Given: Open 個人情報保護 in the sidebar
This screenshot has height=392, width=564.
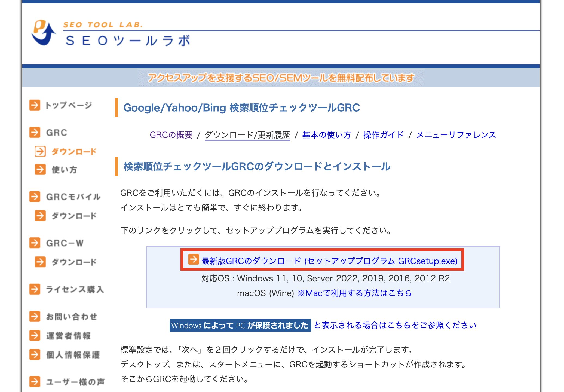Looking at the screenshot, I should click(x=73, y=355).
